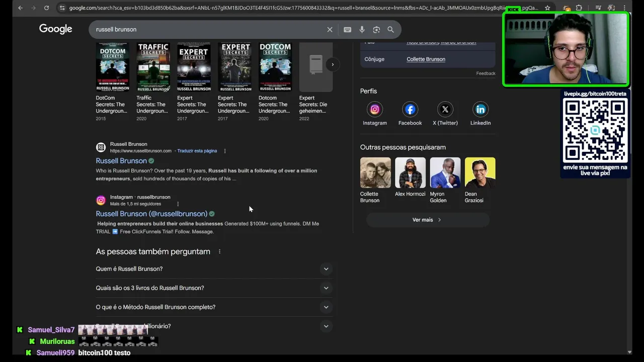Open the 2015 DotCom Secrets book cover
The image size is (644, 362).
click(113, 67)
